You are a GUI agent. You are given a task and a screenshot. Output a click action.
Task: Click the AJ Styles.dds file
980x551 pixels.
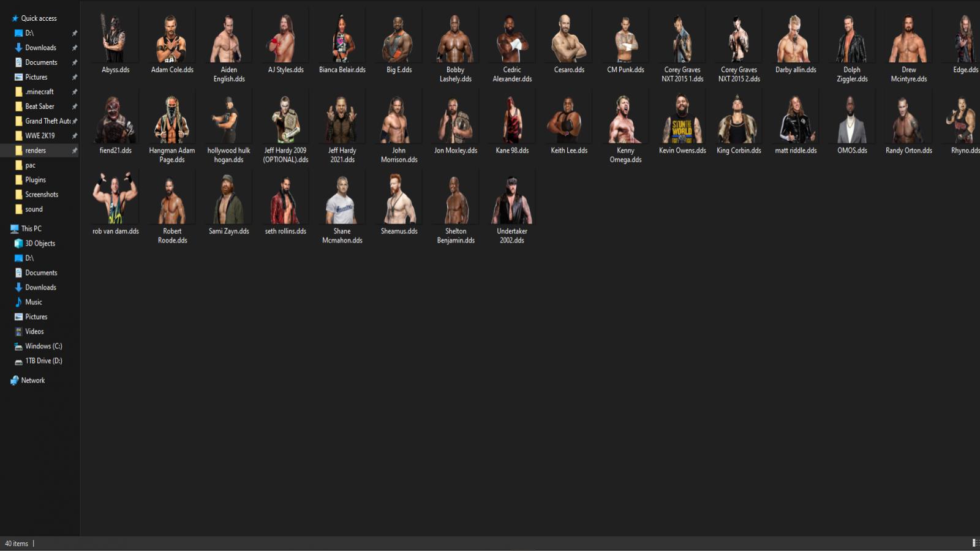click(x=285, y=43)
